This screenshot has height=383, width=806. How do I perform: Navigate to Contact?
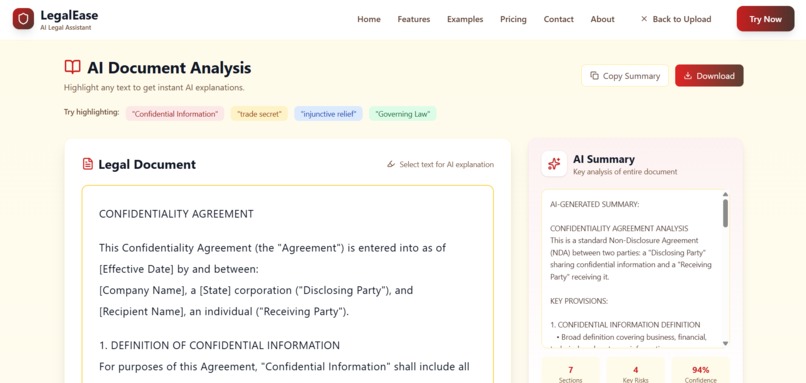pos(559,19)
